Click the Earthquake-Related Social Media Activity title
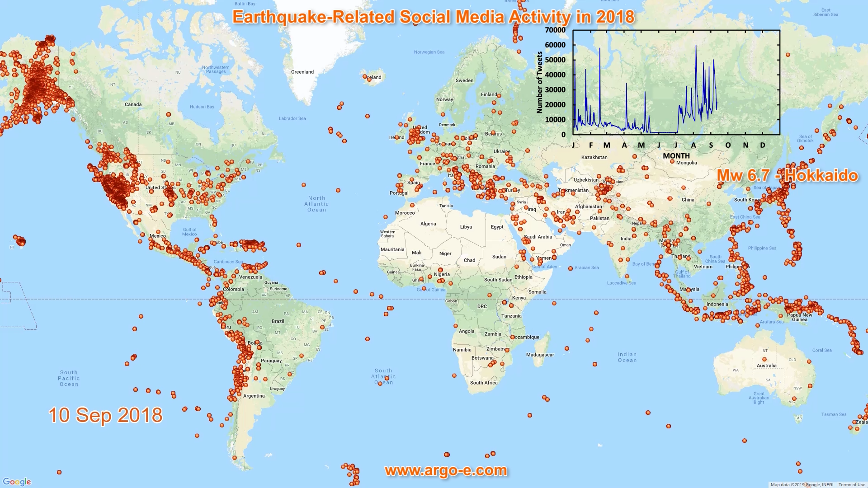This screenshot has width=868, height=488. pos(433,17)
